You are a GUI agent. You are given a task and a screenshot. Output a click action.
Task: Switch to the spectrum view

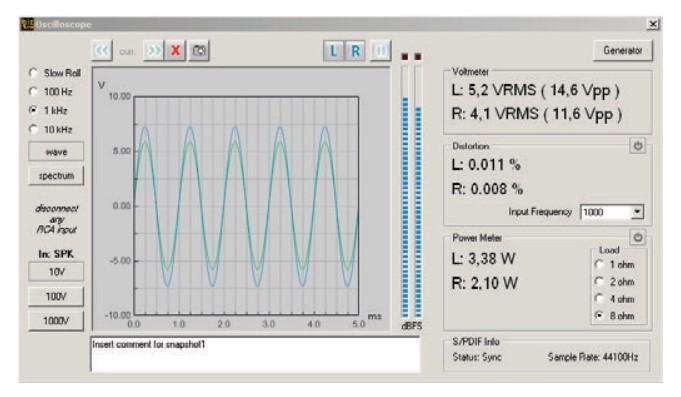click(56, 175)
